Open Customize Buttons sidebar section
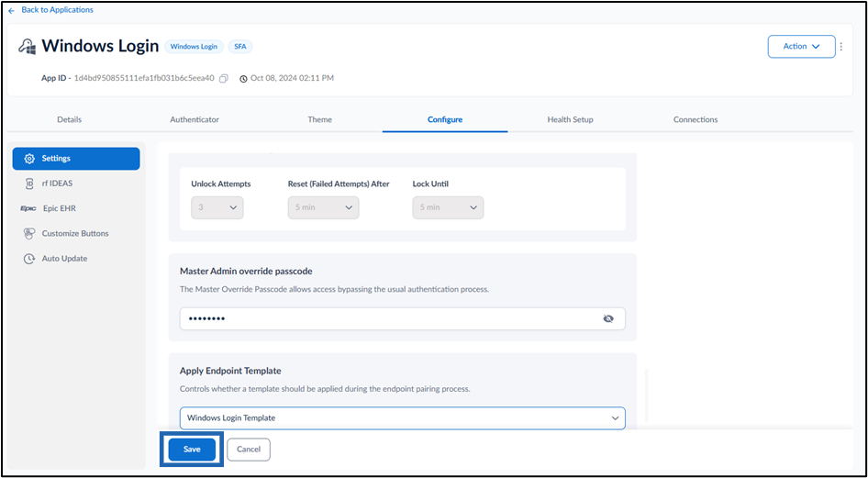This screenshot has height=478, width=868. point(76,233)
